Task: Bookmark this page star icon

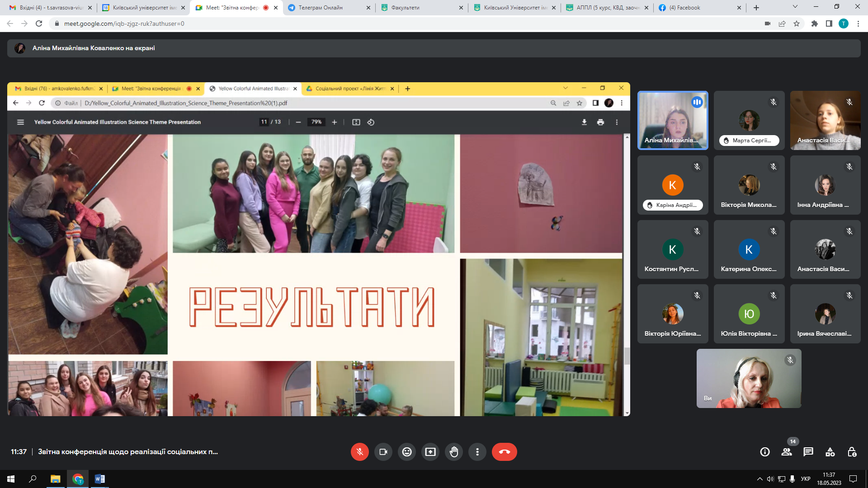Action: (x=797, y=23)
